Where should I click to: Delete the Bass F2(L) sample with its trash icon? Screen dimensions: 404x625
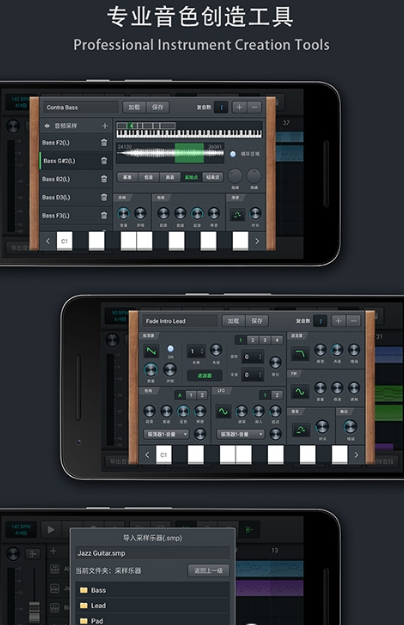[104, 142]
